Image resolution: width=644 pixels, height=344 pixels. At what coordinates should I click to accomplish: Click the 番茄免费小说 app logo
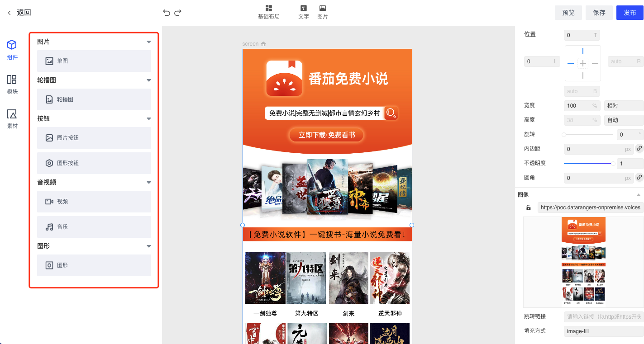point(284,78)
